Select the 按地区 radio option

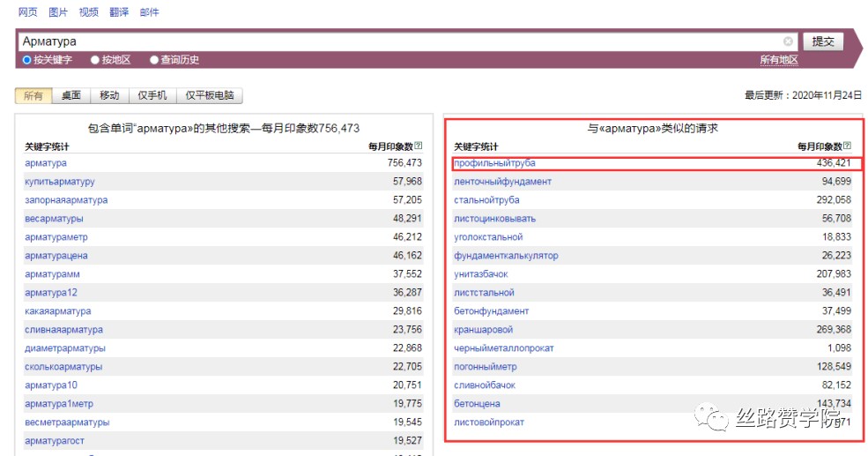click(95, 60)
